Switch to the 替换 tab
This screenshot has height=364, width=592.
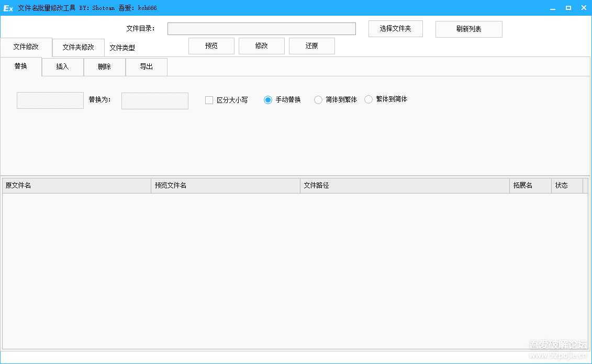(21, 66)
